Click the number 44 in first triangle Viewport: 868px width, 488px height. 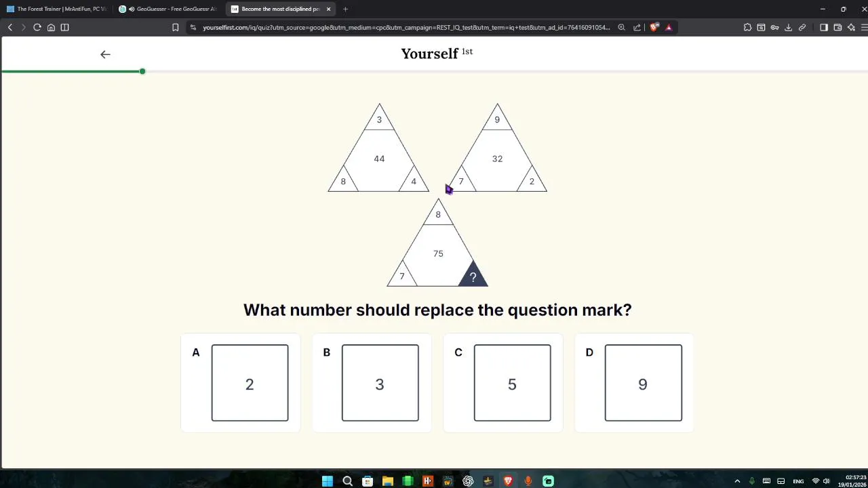click(x=379, y=159)
